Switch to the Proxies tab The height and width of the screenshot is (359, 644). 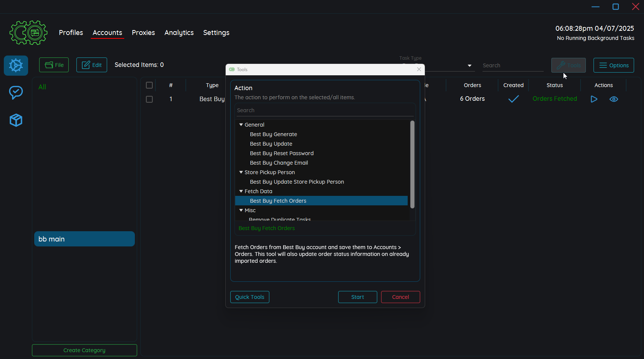pyautogui.click(x=143, y=33)
